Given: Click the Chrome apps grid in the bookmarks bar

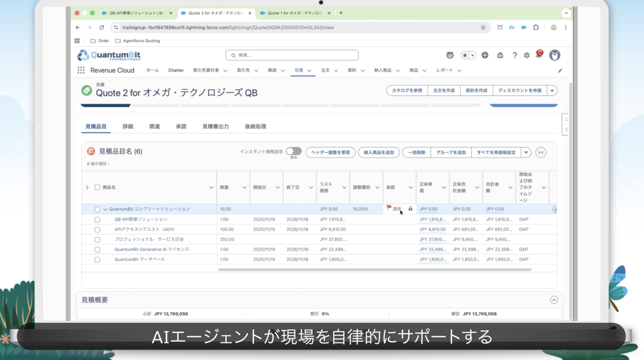Looking at the screenshot, I should coord(77,41).
